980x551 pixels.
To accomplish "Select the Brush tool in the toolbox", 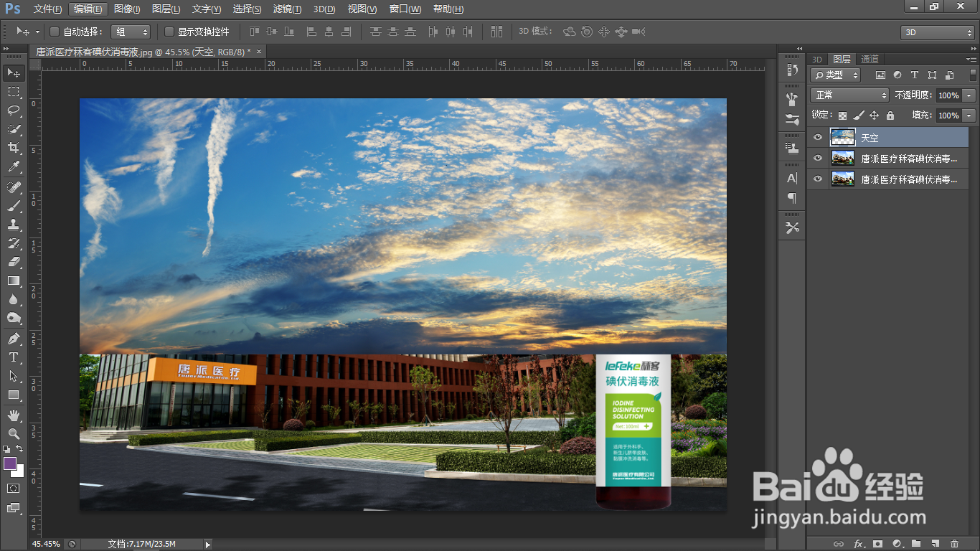I will coord(14,206).
